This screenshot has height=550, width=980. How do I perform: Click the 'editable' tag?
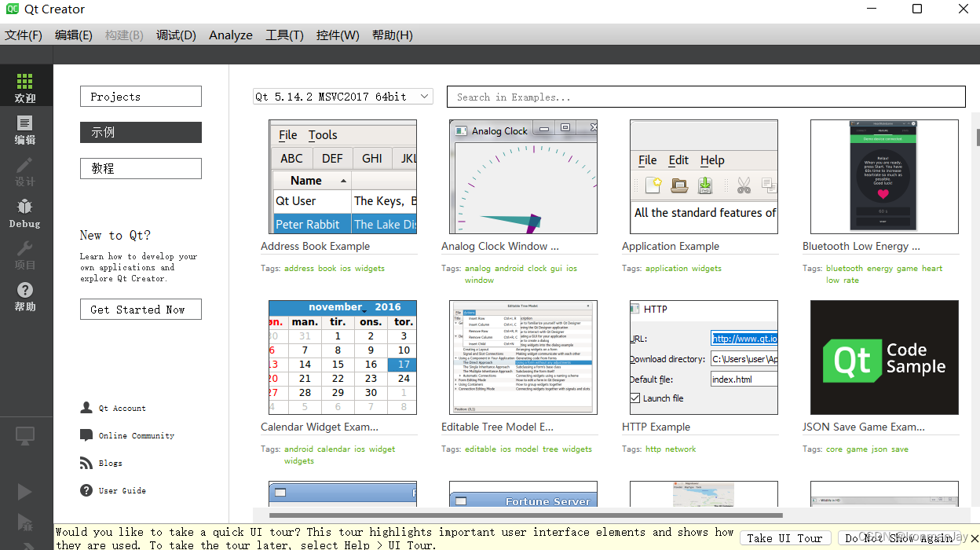[x=481, y=449]
